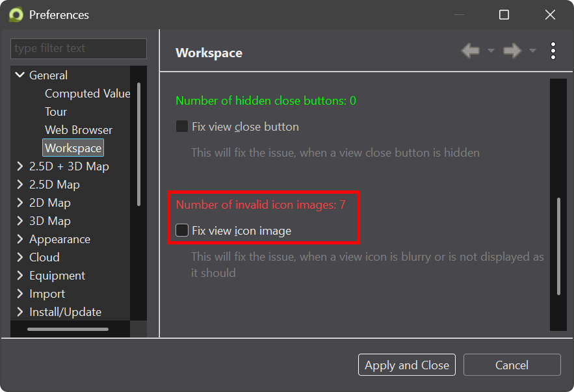Expand the Appearance preferences node

20,239
